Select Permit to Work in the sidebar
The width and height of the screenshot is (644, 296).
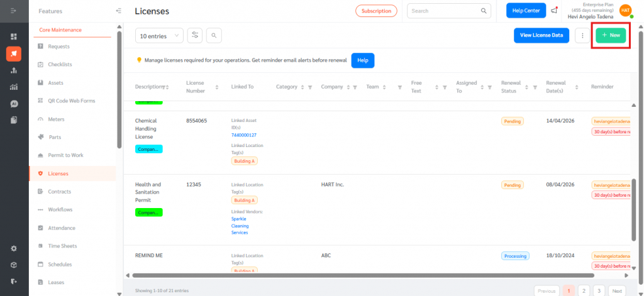coord(65,155)
